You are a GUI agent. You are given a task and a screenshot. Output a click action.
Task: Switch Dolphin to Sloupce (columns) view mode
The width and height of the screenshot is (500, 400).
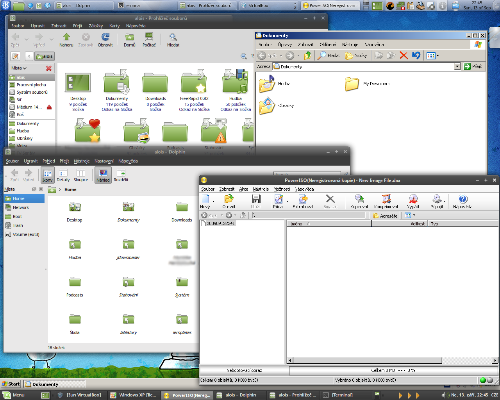click(x=81, y=175)
